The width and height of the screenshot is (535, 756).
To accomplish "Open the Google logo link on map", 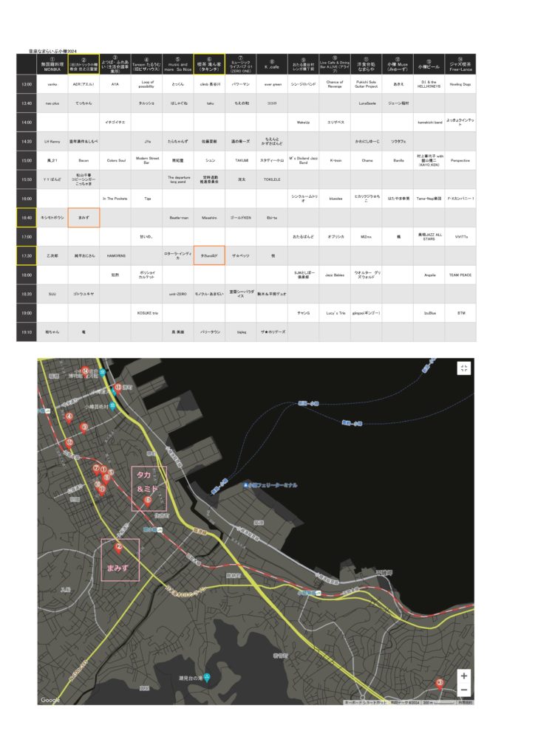I will [x=51, y=699].
